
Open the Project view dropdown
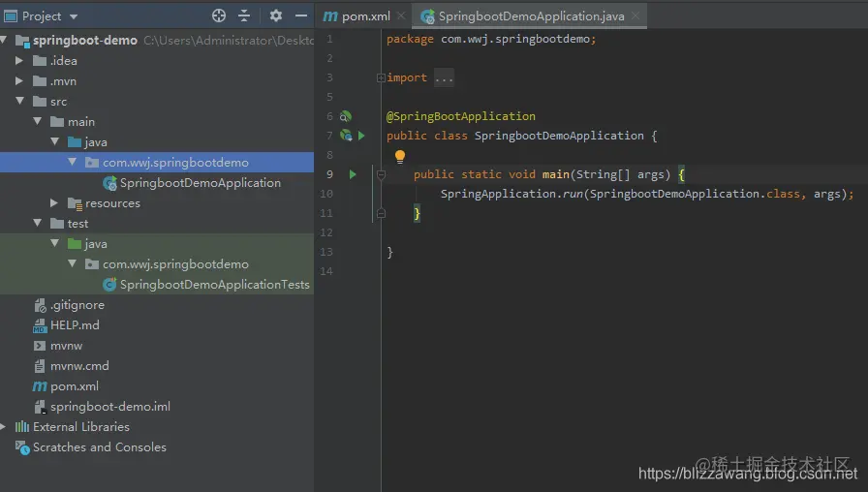tap(74, 16)
